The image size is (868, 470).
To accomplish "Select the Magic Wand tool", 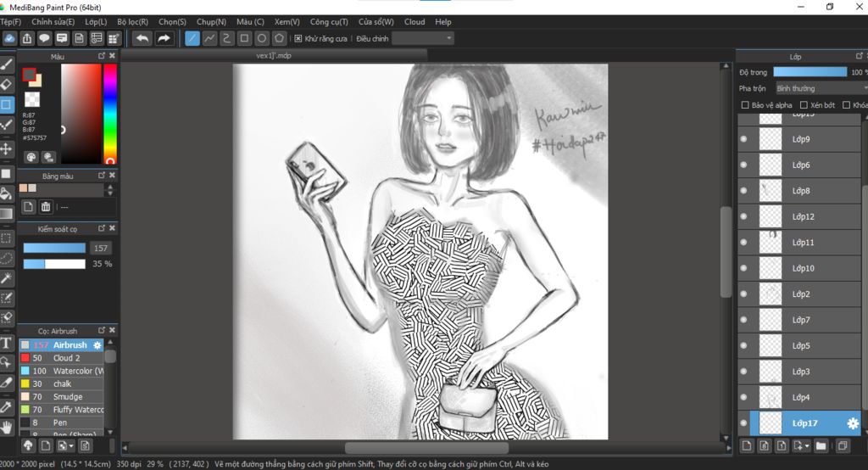I will [6, 277].
